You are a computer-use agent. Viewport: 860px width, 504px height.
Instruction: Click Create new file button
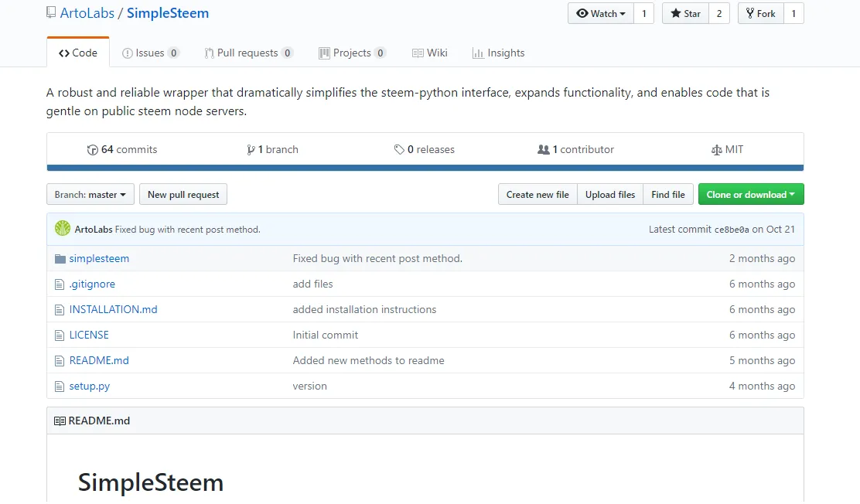tap(537, 194)
